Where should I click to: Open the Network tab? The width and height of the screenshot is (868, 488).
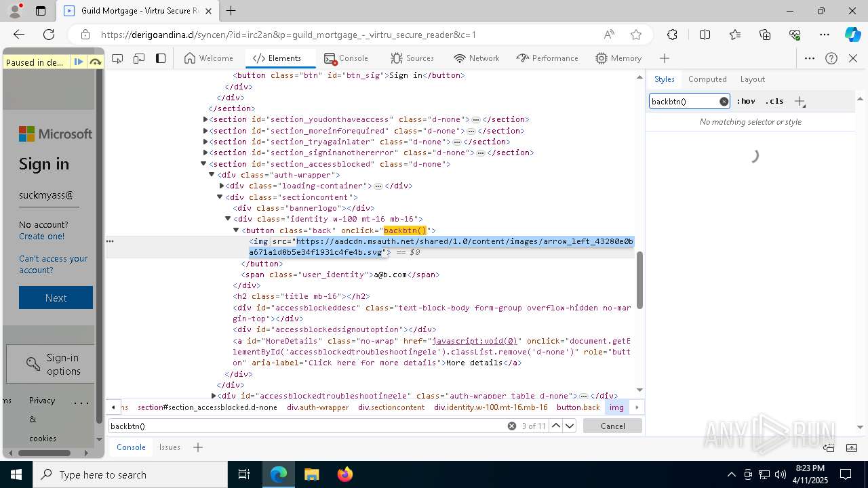point(477,58)
